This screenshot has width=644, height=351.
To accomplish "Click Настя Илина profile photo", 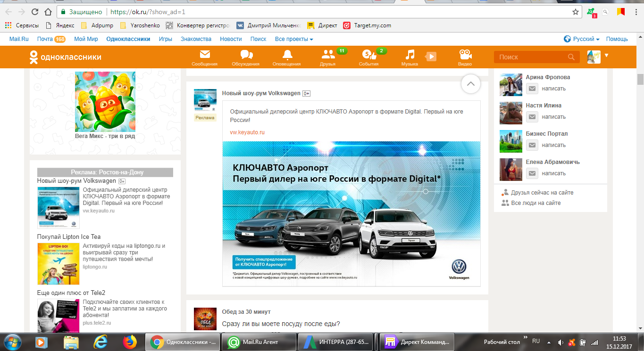I will 511,113.
